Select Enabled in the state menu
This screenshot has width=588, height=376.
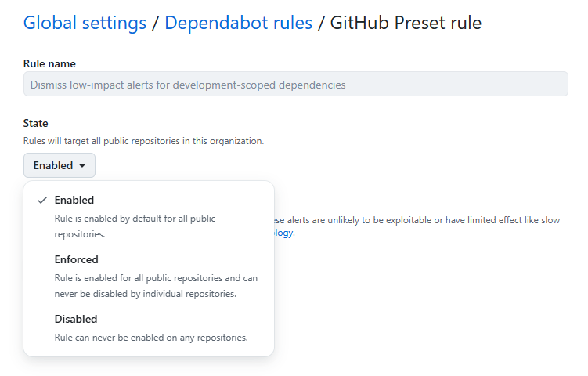(74, 200)
